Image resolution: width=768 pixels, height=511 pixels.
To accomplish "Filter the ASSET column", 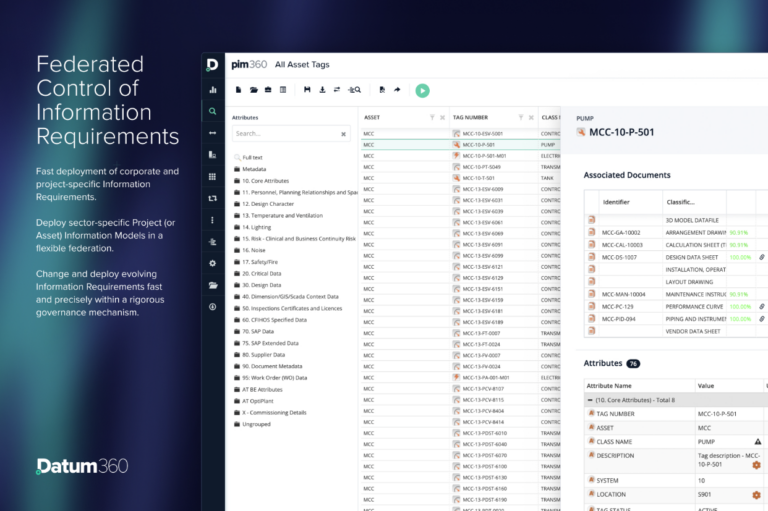I will [x=432, y=118].
